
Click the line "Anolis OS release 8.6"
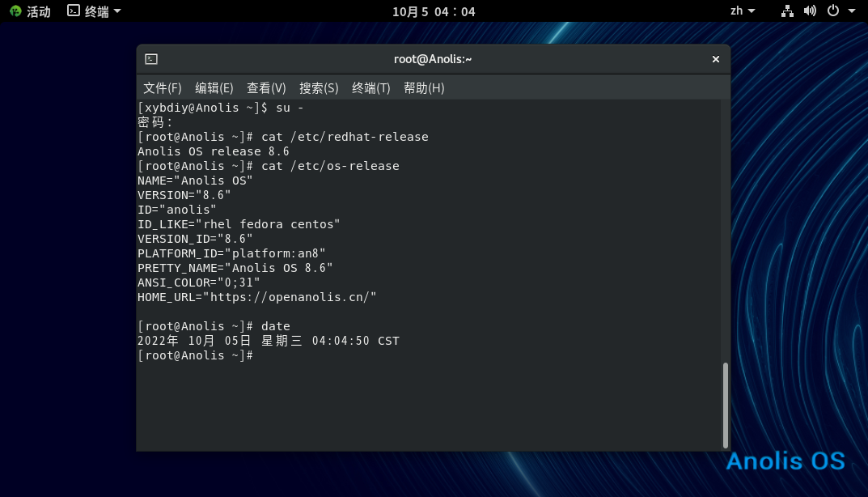click(213, 152)
